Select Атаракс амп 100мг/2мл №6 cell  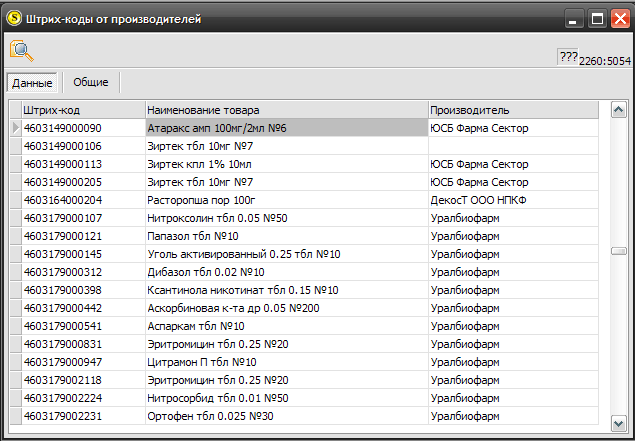point(287,128)
